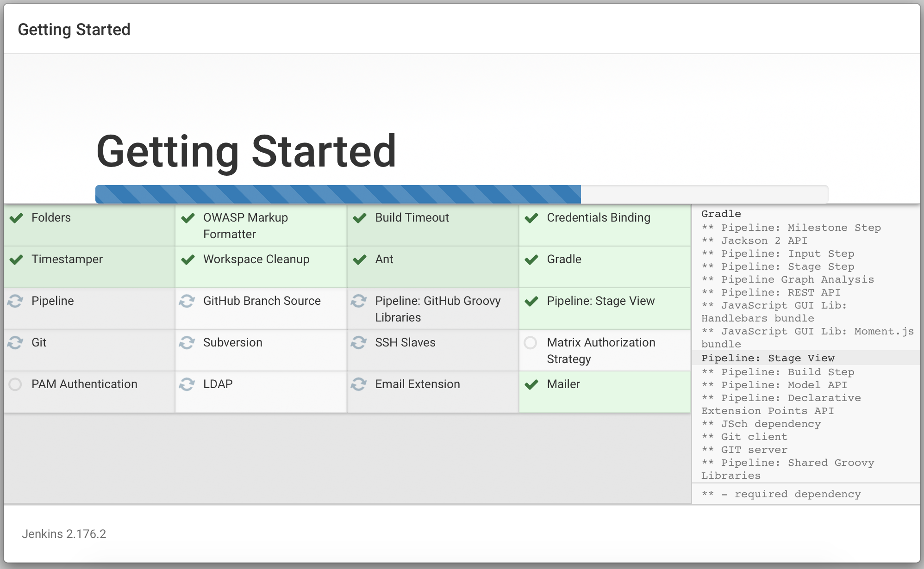This screenshot has height=569, width=924.
Task: Click the checkmark icon for Build Timeout
Action: coord(360,218)
